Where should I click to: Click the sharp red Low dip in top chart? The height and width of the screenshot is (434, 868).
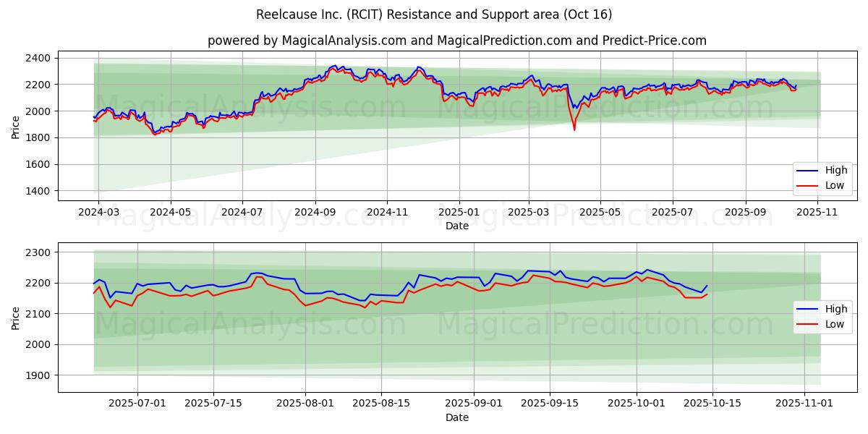(574, 129)
